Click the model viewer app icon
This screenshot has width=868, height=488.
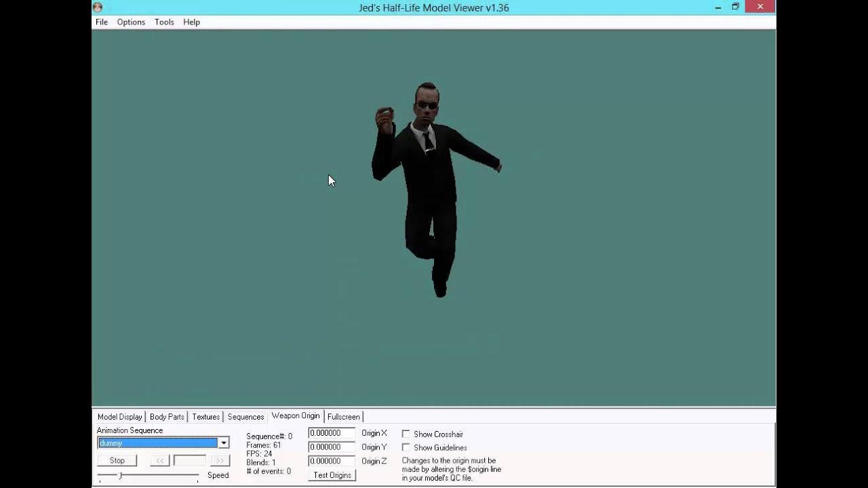coord(98,7)
